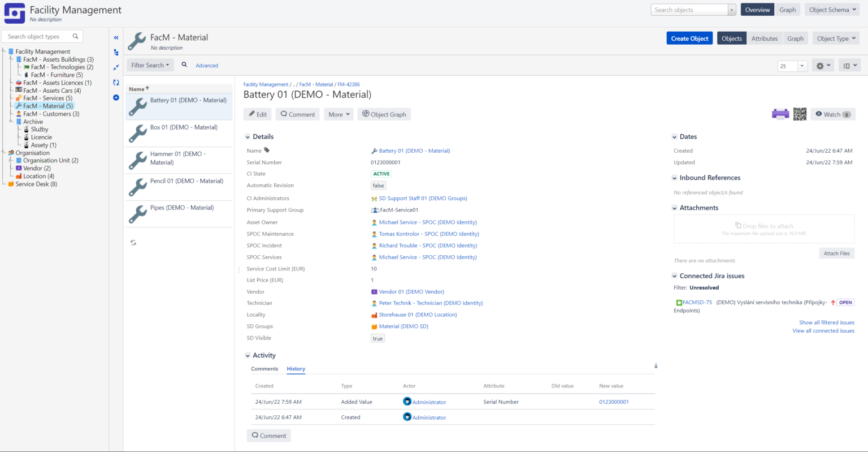The height and width of the screenshot is (452, 868).
Task: Click the object tree hierarchy icon
Action: 116,53
